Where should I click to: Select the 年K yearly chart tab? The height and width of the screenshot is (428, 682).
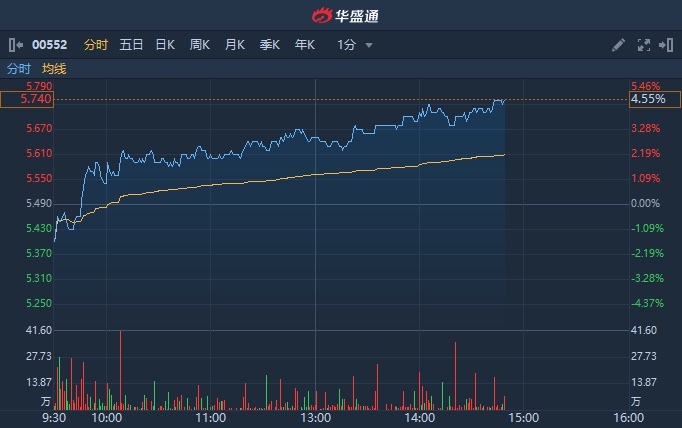tap(305, 45)
